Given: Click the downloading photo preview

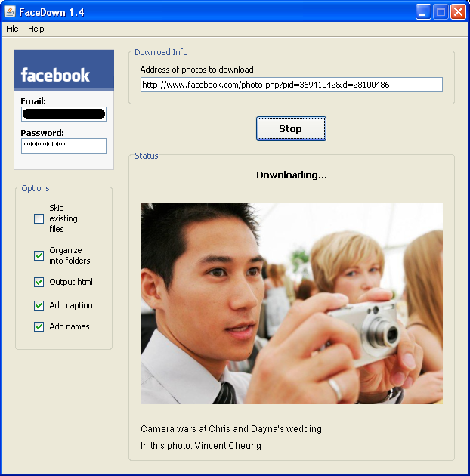Looking at the screenshot, I should coord(292,304).
